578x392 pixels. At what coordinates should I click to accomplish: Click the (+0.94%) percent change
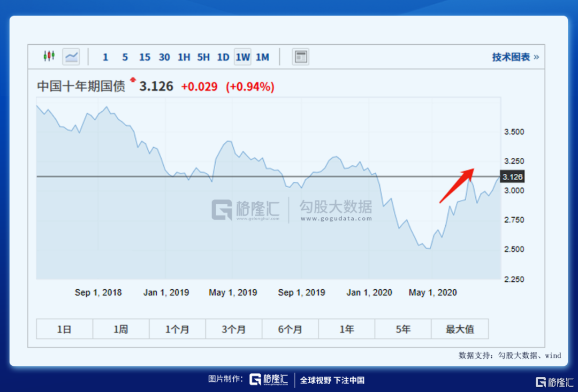tap(250, 87)
